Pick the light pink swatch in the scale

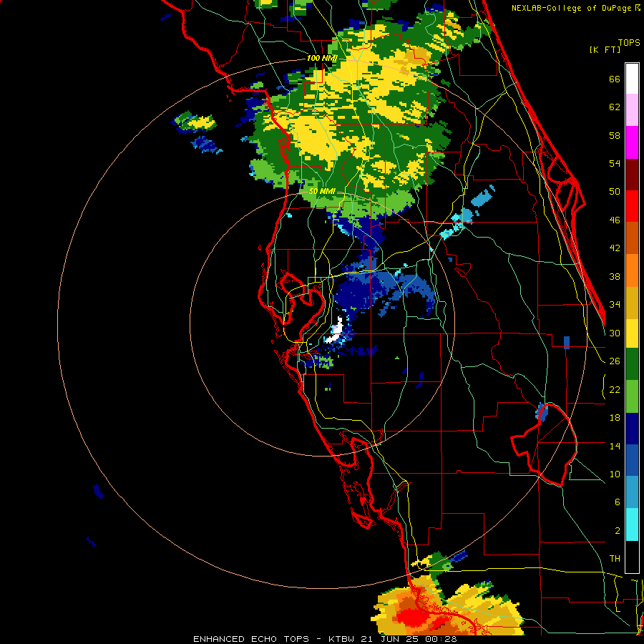(x=632, y=109)
